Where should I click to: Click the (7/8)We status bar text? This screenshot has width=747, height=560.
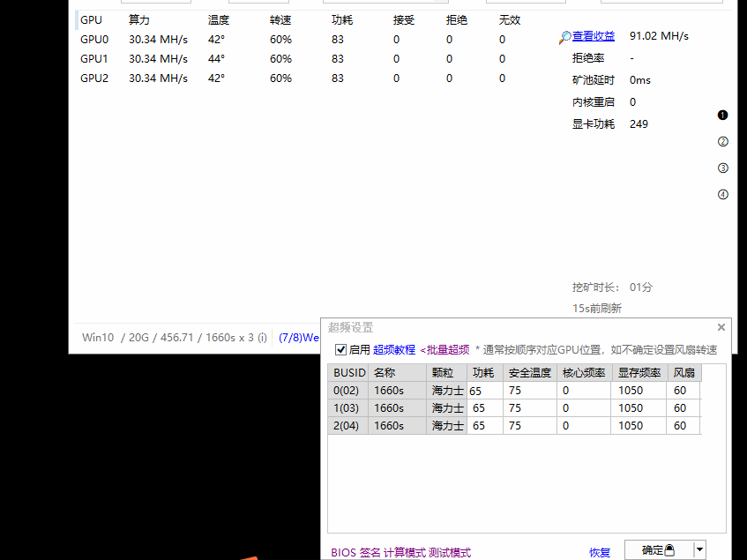click(299, 338)
